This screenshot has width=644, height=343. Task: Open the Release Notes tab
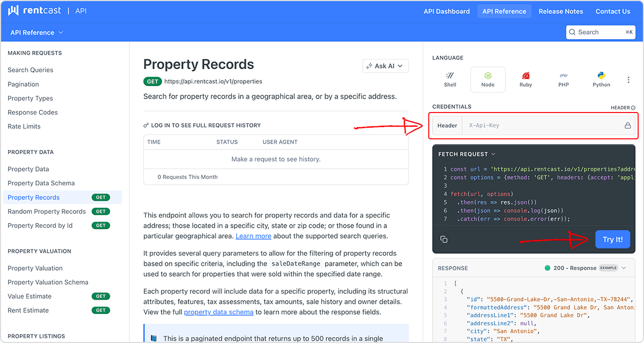coord(561,11)
